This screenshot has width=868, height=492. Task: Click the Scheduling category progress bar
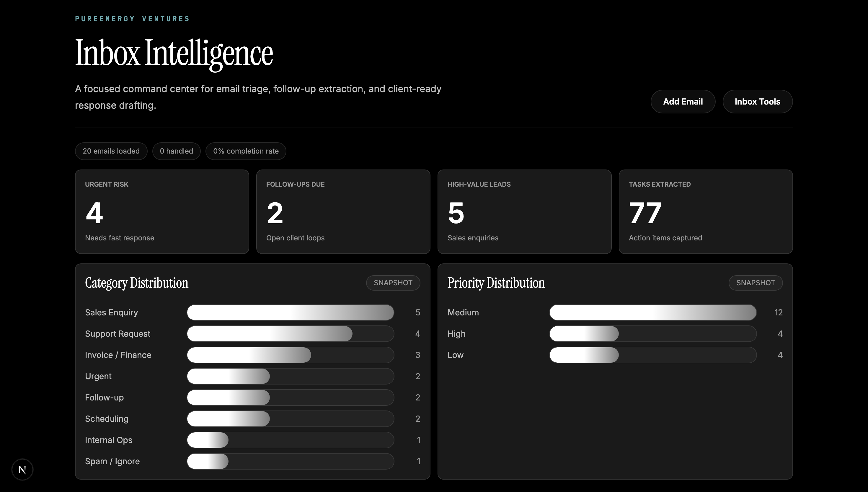[291, 419]
